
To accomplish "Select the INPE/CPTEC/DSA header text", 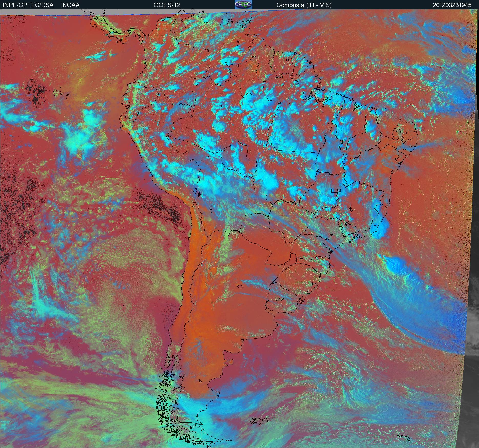I will [x=28, y=5].
